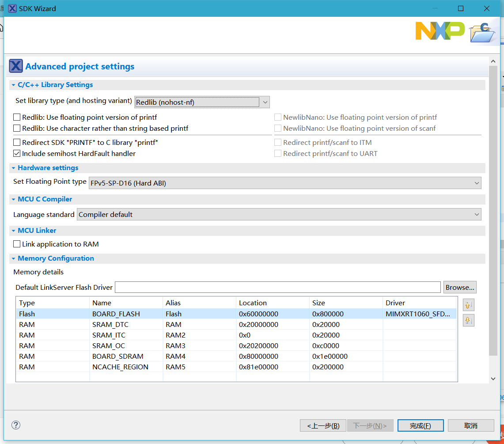Image resolution: width=504 pixels, height=444 pixels.
Task: Open the help icon in bottom left corner
Action: [16, 425]
